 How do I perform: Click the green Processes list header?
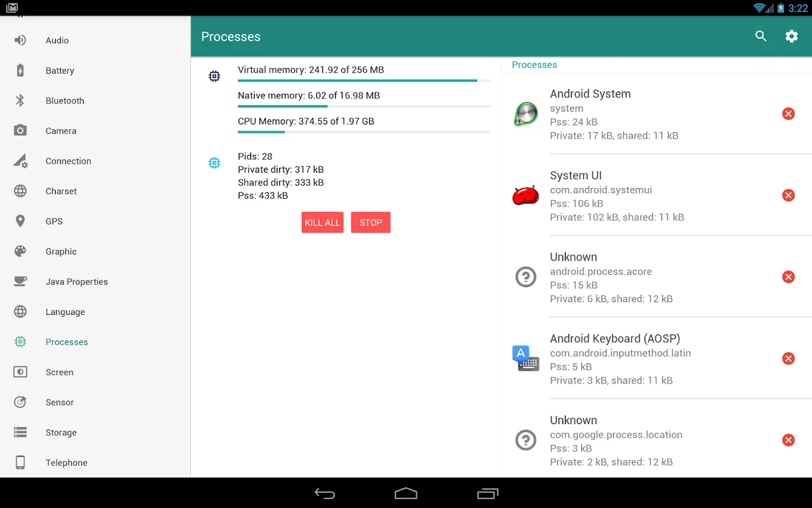pyautogui.click(x=534, y=65)
